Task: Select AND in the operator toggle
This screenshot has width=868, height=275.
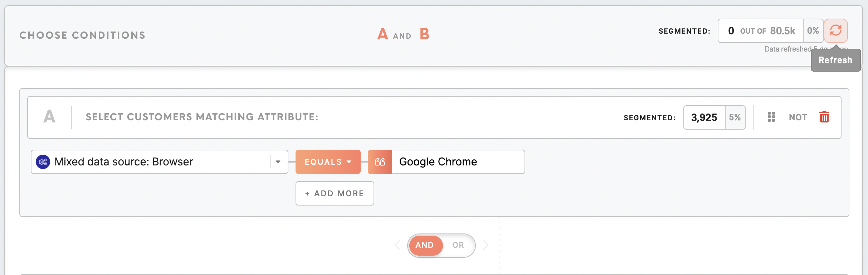Action: tap(425, 245)
